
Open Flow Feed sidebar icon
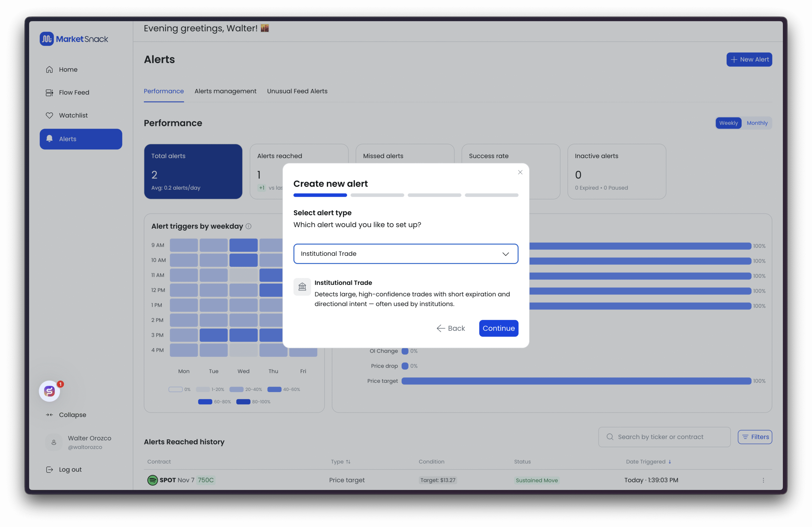[x=49, y=93]
